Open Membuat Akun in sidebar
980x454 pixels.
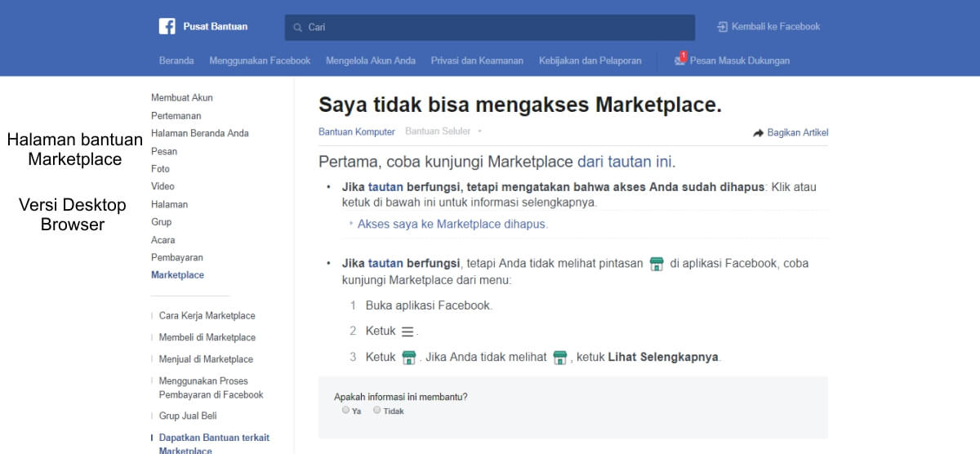(182, 98)
